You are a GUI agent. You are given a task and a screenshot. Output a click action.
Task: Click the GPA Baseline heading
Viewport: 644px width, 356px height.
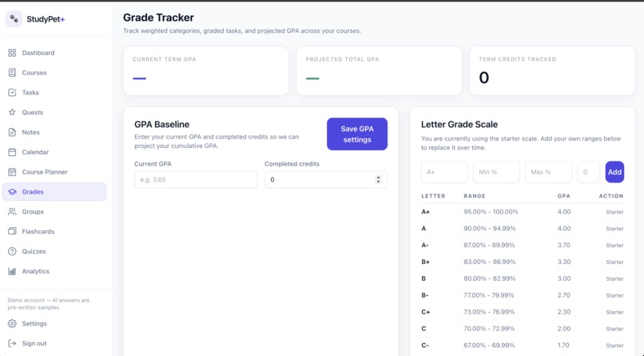pyautogui.click(x=162, y=124)
